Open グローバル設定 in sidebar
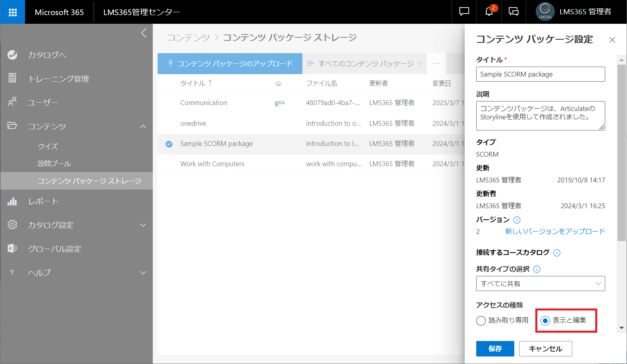This screenshot has width=627, height=364. [54, 249]
